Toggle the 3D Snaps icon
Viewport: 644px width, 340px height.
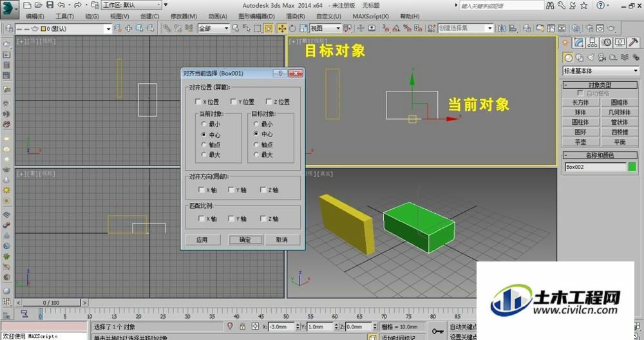tap(386, 28)
